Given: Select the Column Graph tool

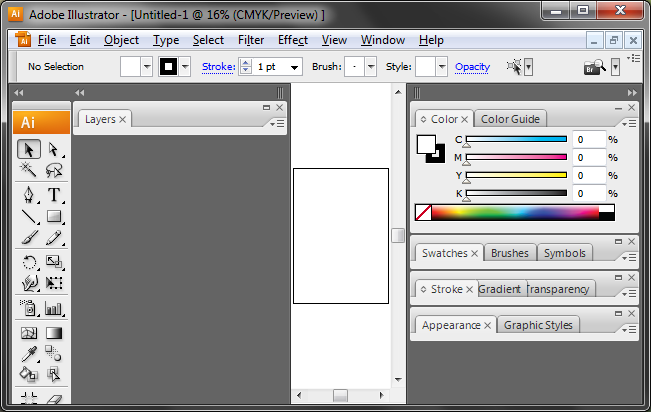Looking at the screenshot, I should click(x=54, y=308).
